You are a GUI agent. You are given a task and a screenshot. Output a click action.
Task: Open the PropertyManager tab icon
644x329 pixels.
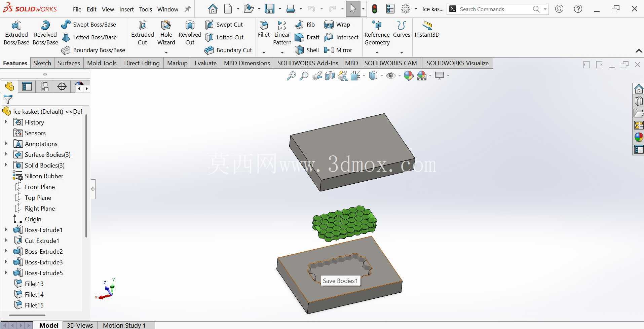[27, 87]
